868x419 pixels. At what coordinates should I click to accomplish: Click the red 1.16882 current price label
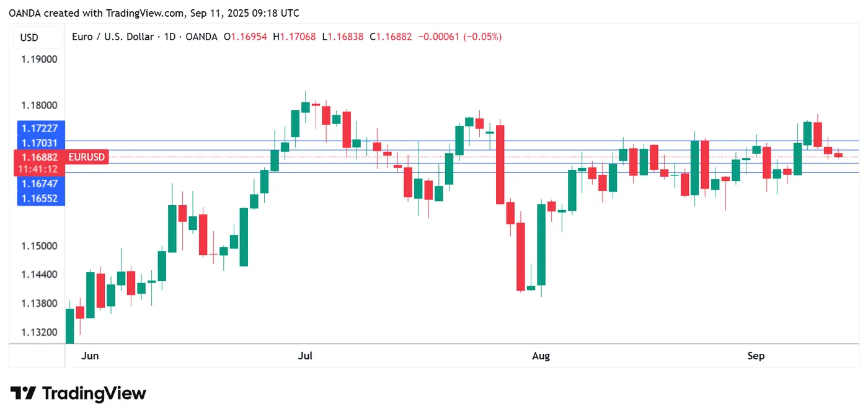coord(40,157)
